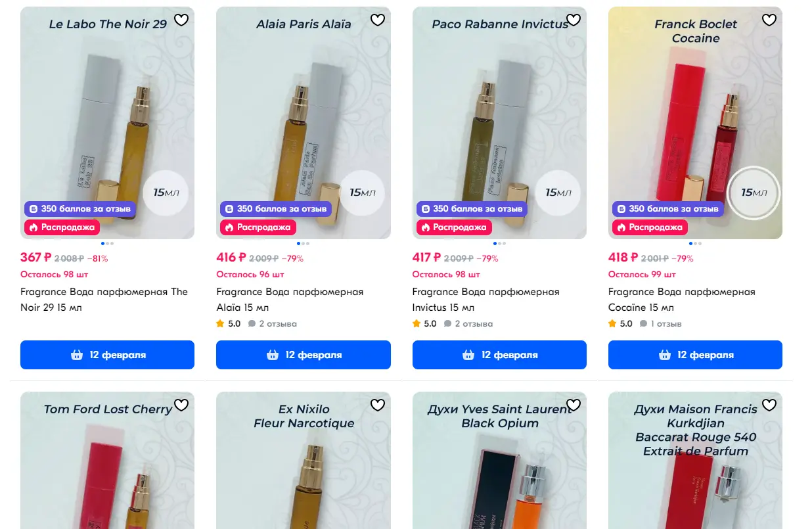Click heart icon on Baccarat Rouge 540 card
Viewport: 812px width, 529px height.
769,405
